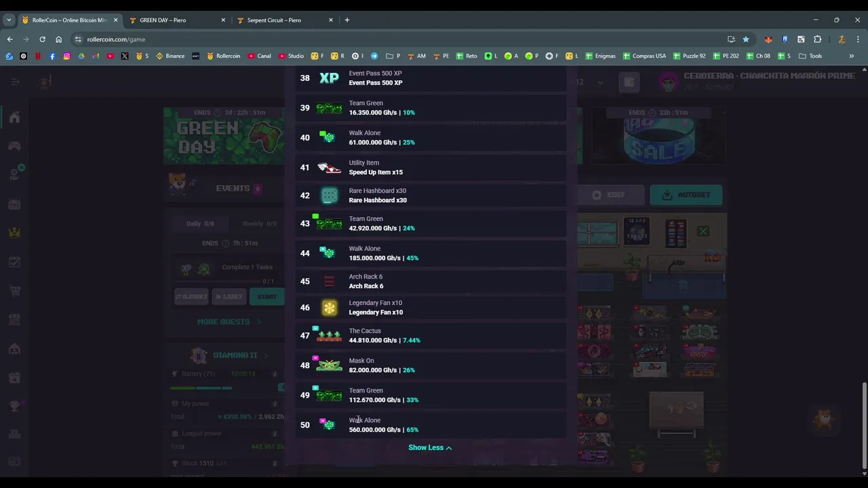Viewport: 868px width, 488px height.
Task: Open the GREEN DAY event banner
Action: point(224,136)
